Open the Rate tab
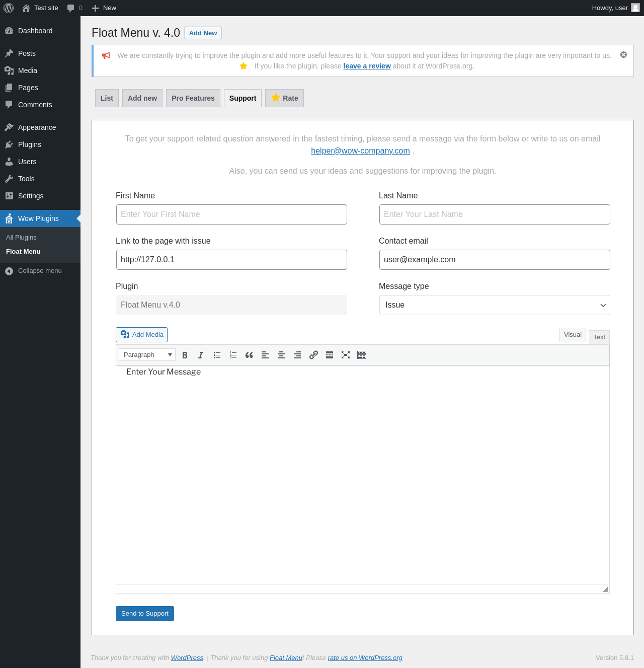 [x=284, y=98]
